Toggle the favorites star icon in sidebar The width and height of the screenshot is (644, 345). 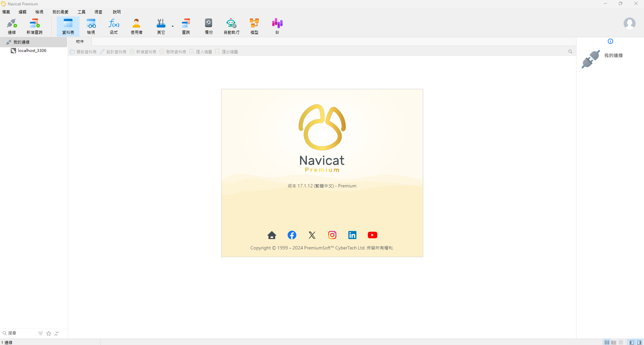[49, 333]
